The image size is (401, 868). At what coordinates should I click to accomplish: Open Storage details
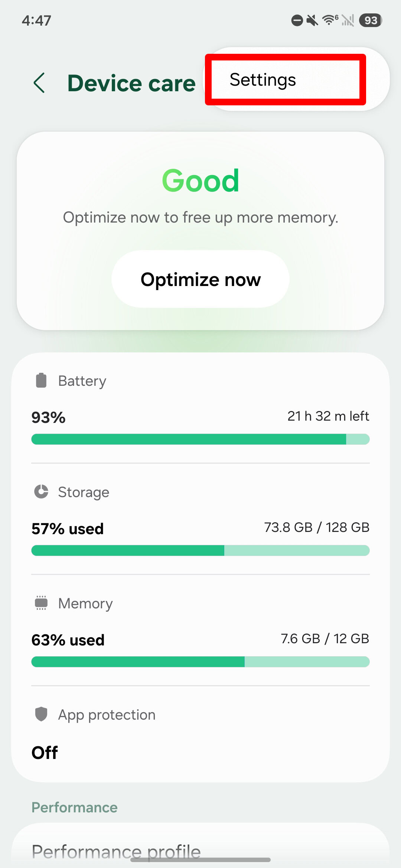(x=84, y=492)
